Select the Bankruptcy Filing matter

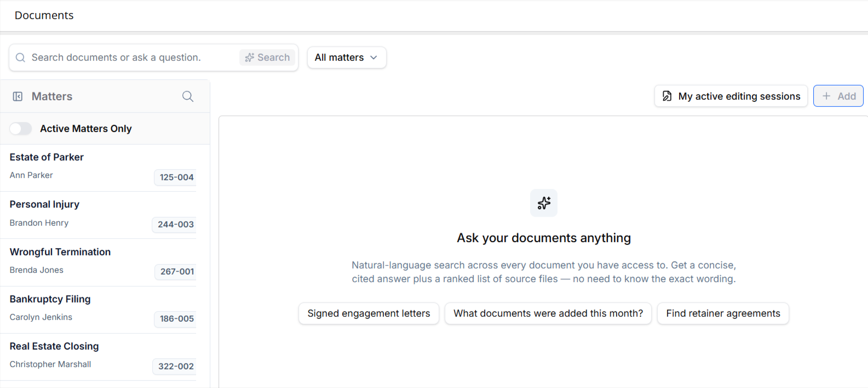pos(102,310)
